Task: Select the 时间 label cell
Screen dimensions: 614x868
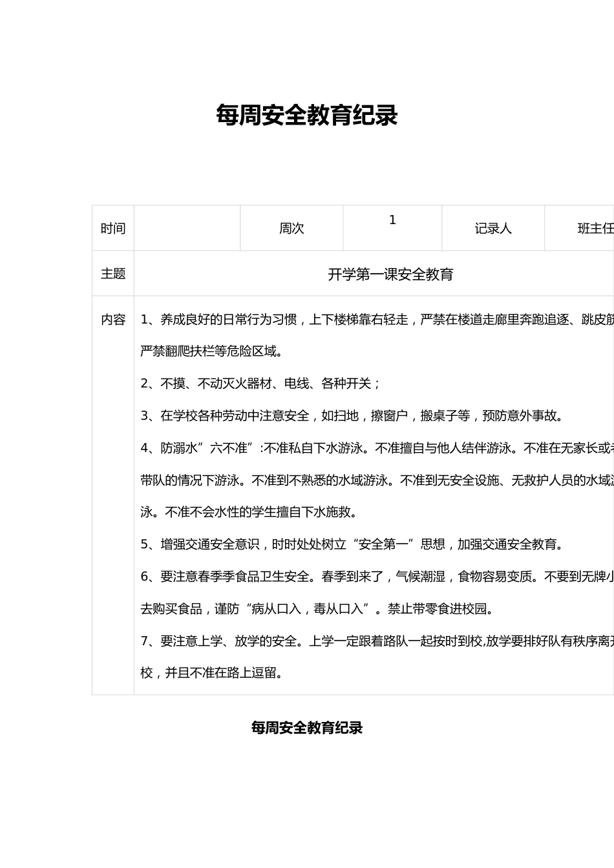Action: [113, 228]
